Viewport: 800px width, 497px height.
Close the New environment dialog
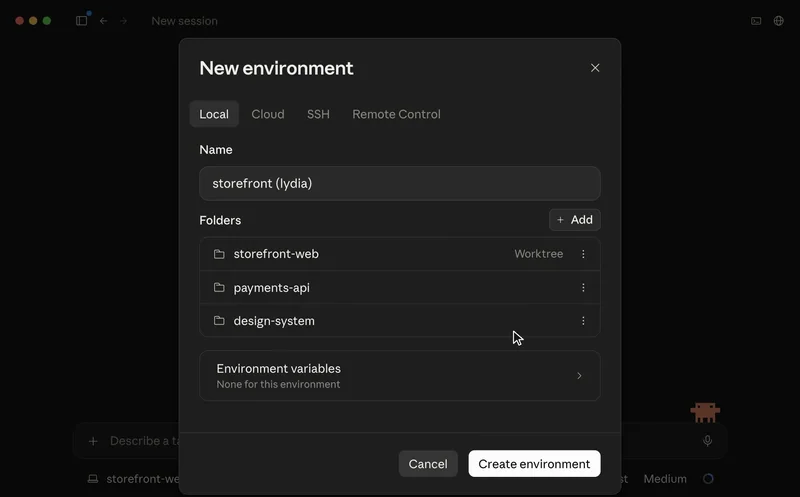point(595,68)
